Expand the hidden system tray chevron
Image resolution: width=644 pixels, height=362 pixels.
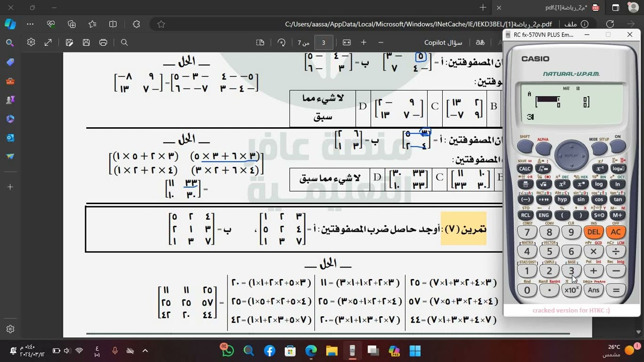click(x=145, y=350)
